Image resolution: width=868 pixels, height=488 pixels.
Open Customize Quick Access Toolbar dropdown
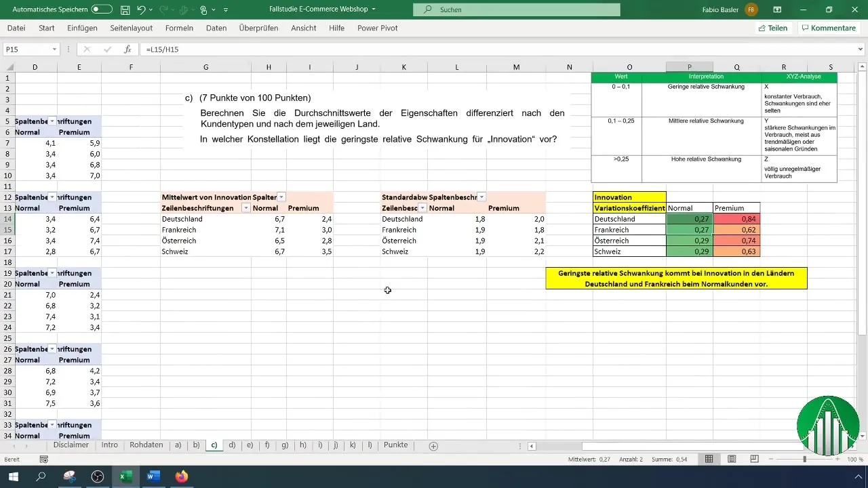[226, 10]
